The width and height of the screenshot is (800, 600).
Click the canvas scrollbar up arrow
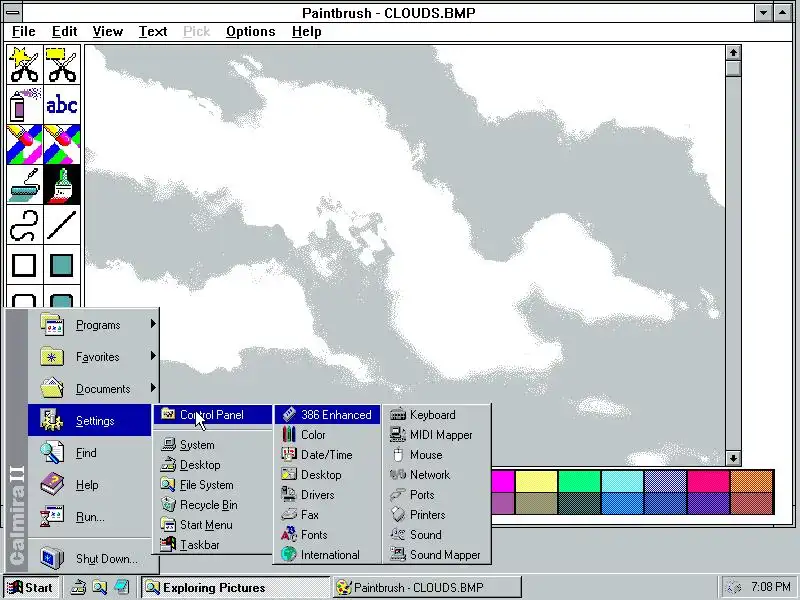[733, 53]
